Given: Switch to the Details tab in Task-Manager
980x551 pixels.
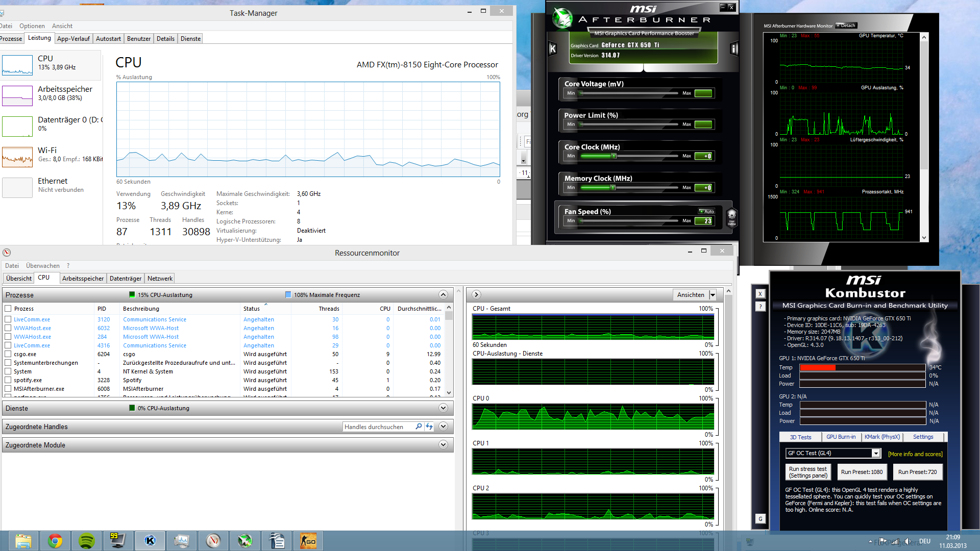Looking at the screenshot, I should point(165,39).
